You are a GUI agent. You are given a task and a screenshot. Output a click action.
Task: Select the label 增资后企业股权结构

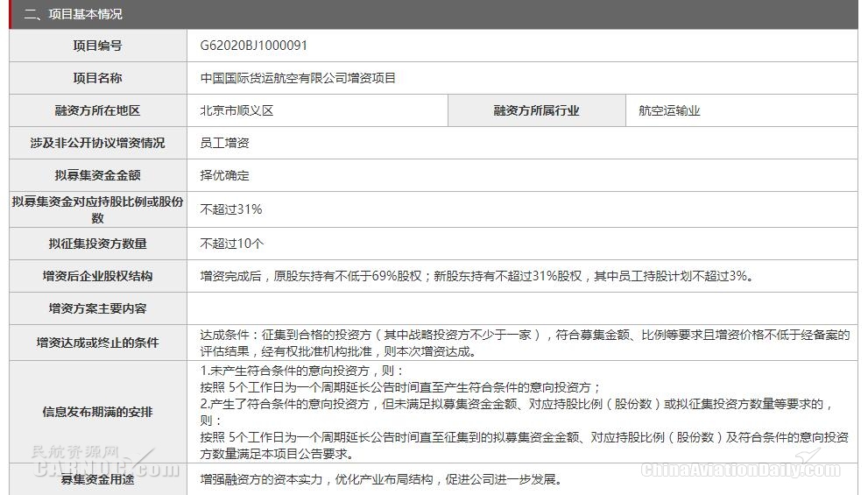coord(97,276)
